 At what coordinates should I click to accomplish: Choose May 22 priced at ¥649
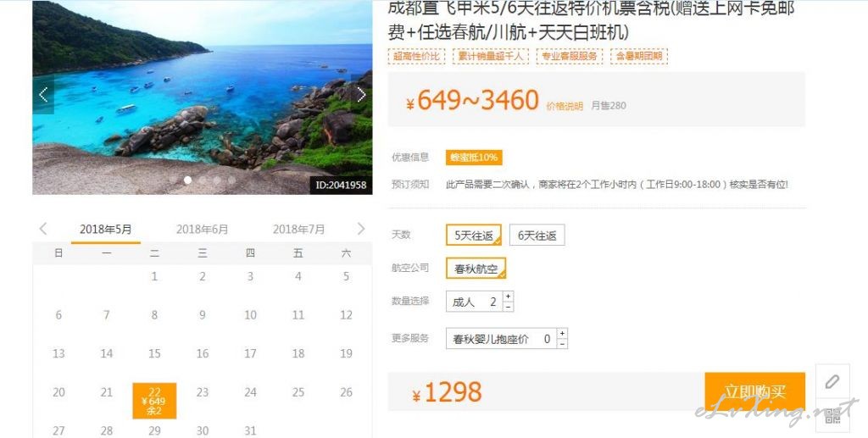click(154, 401)
